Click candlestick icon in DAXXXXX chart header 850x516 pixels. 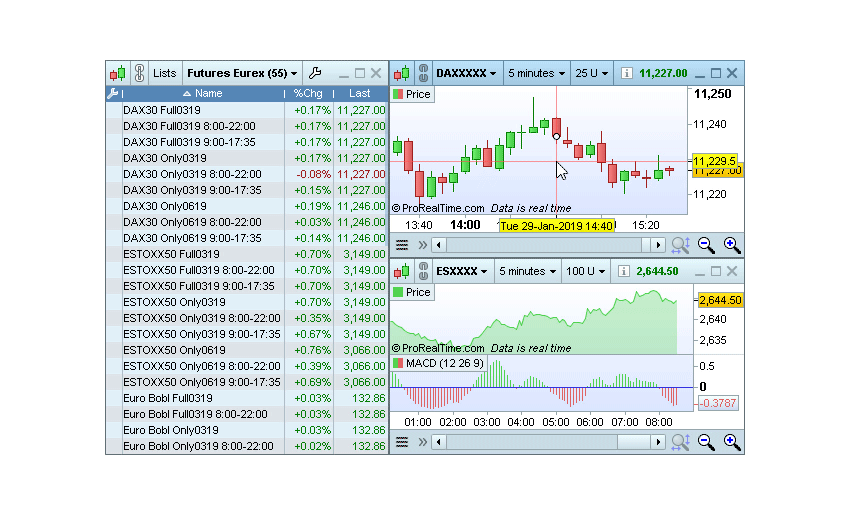[x=402, y=73]
